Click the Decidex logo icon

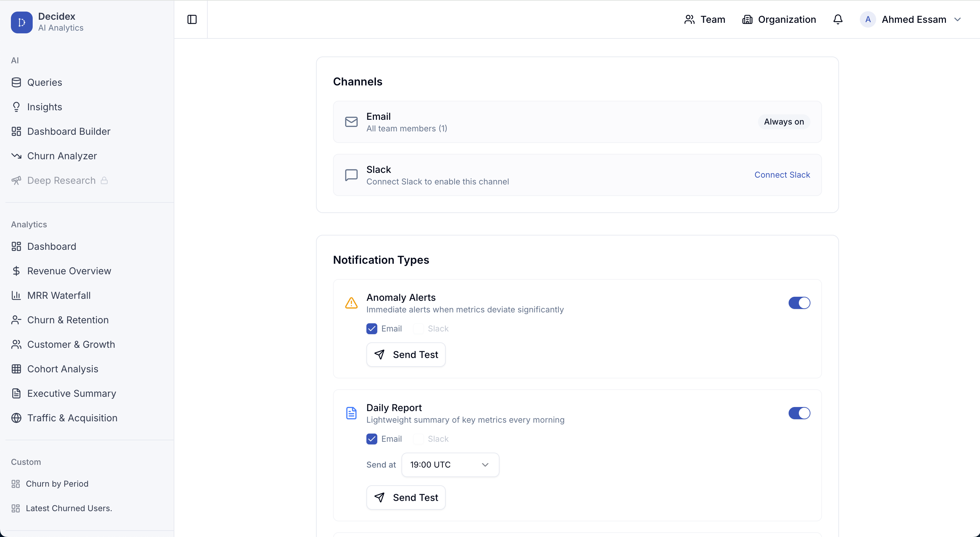coord(22,22)
